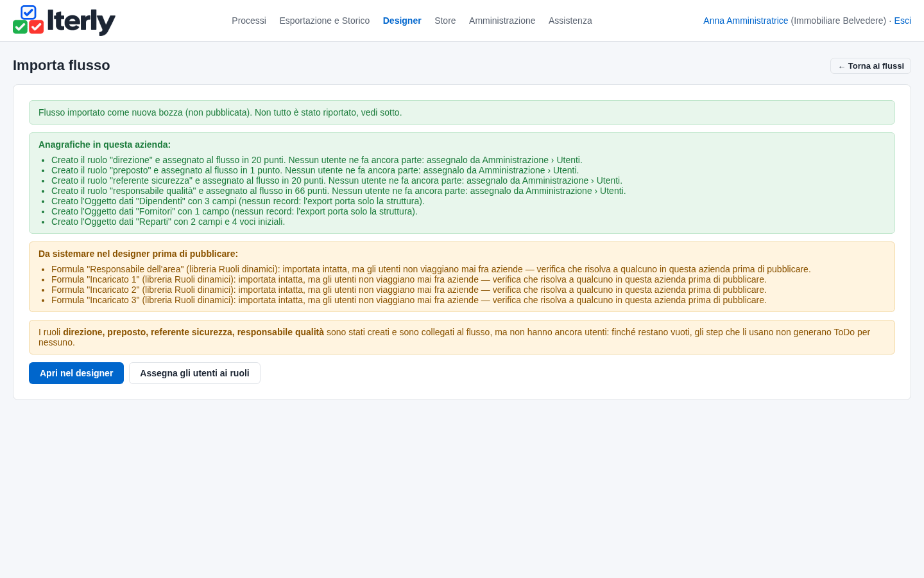
Task: Open the Store section
Action: click(445, 21)
